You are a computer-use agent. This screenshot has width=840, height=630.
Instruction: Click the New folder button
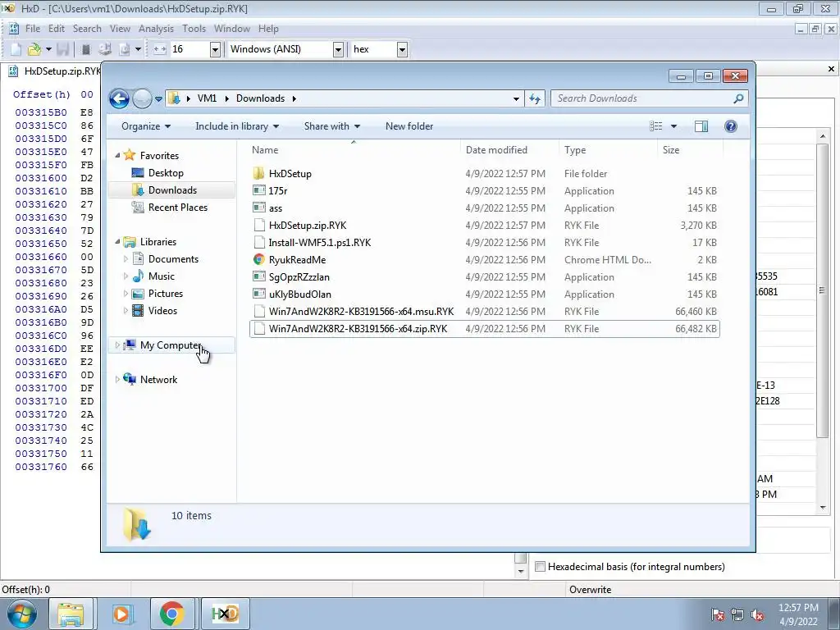point(409,126)
